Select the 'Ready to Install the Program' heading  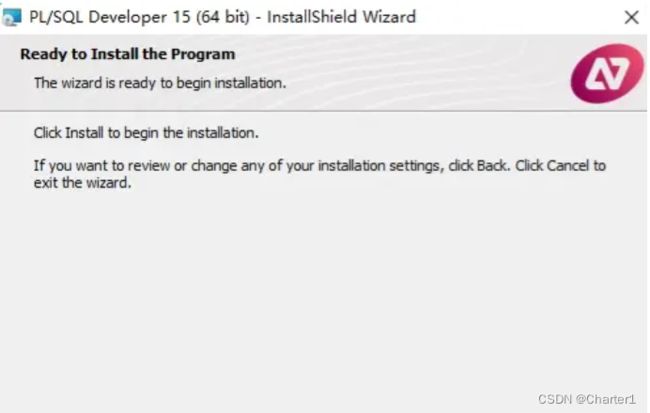[128, 54]
